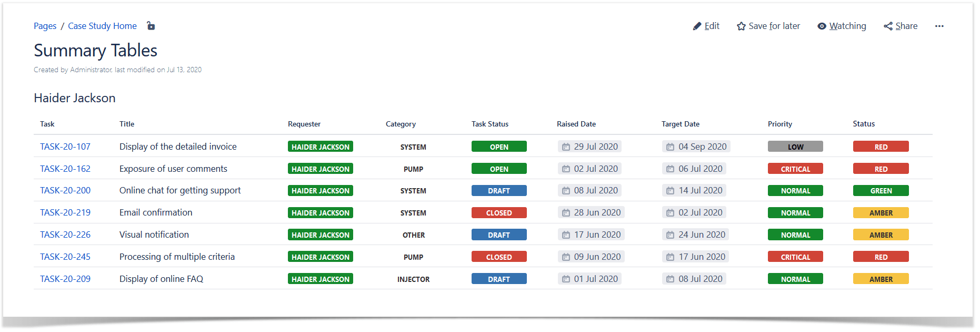Click the Task column header
Screen dimensions: 980x332
tap(47, 124)
